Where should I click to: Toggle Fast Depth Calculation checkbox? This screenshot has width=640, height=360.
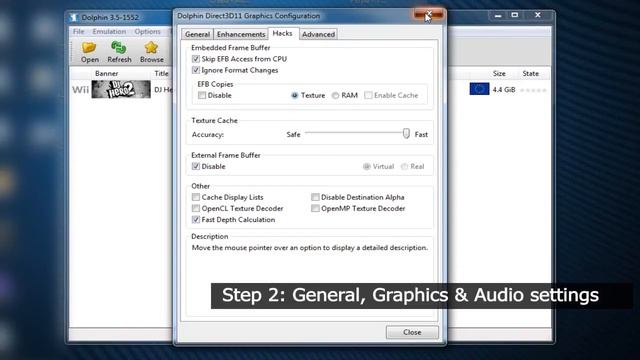pyautogui.click(x=196, y=220)
